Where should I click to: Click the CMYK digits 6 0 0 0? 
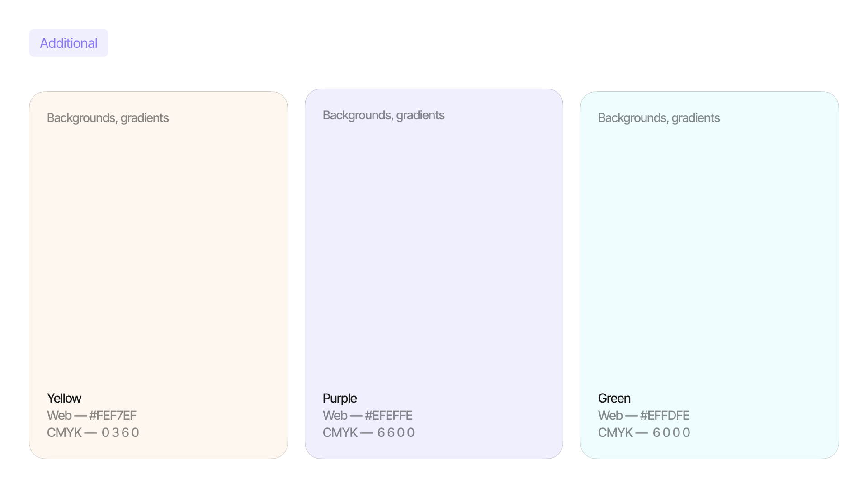671,433
